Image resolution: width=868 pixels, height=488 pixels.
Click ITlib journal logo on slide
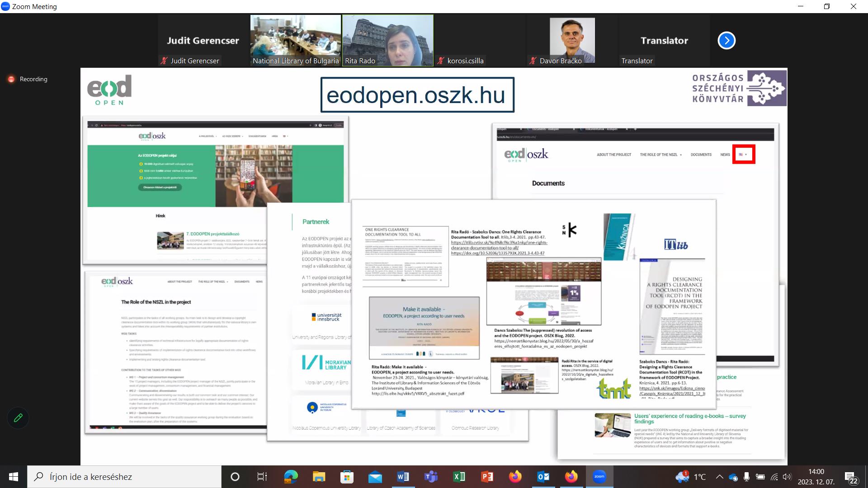click(676, 245)
